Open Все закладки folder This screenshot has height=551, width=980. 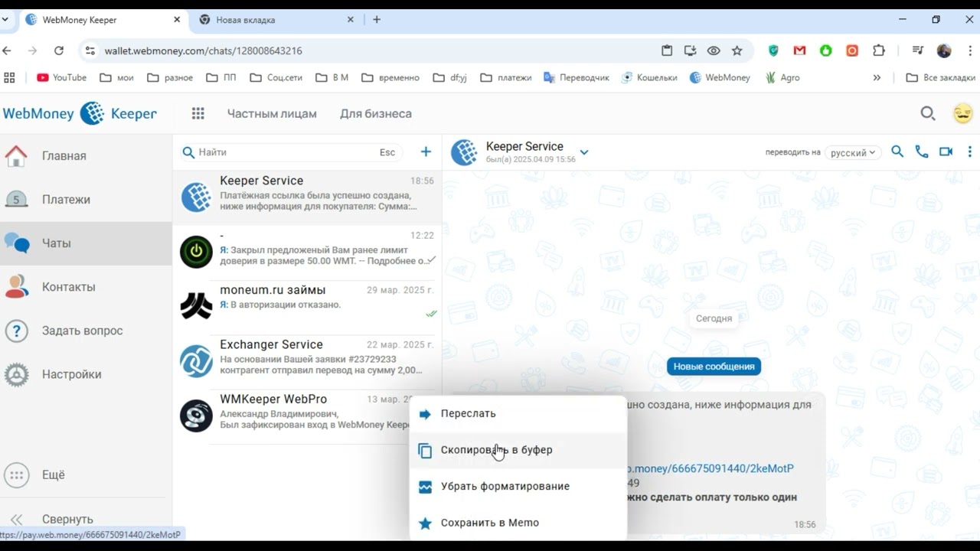tap(941, 77)
